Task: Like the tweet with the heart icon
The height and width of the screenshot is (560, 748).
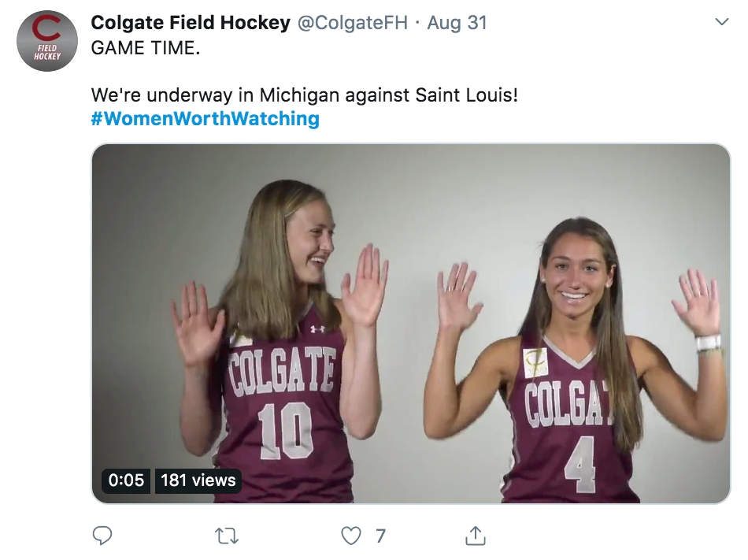Action: tap(350, 536)
